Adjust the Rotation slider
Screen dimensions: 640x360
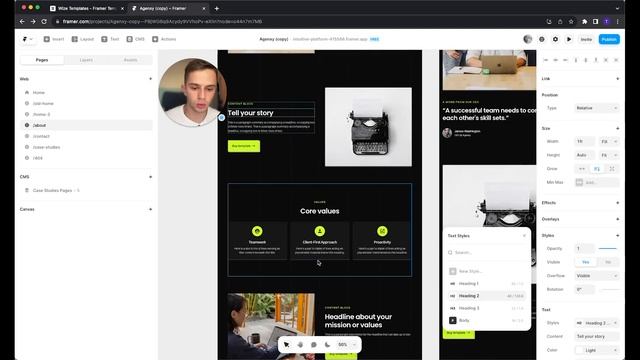pos(609,289)
